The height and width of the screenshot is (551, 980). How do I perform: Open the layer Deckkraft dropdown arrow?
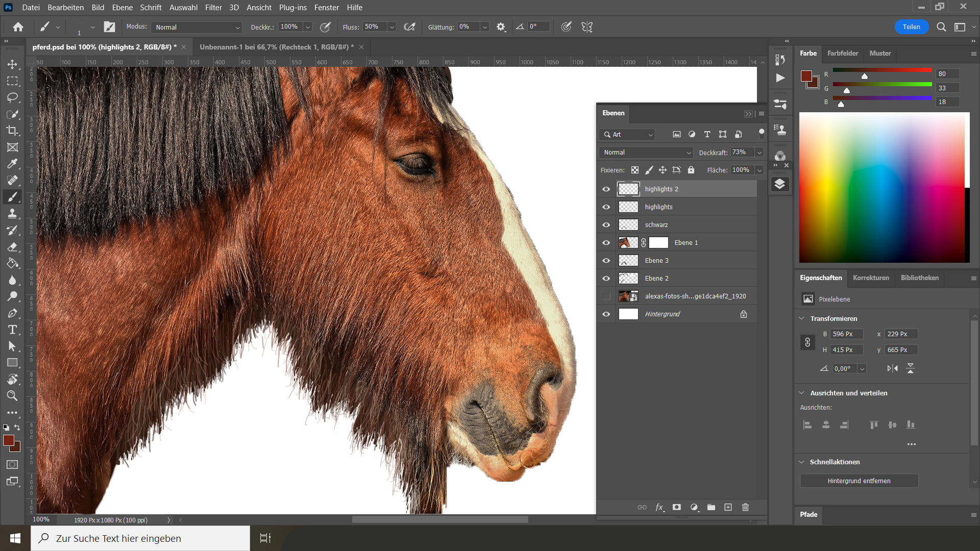pyautogui.click(x=759, y=153)
